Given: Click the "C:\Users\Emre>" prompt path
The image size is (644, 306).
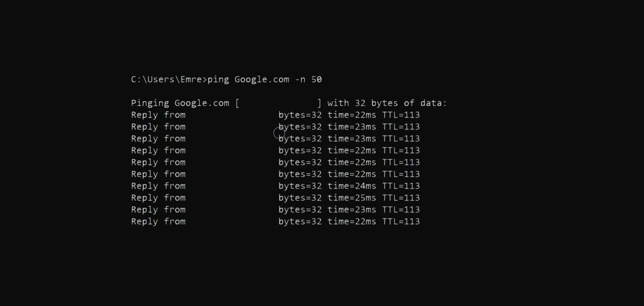Looking at the screenshot, I should click(169, 79).
